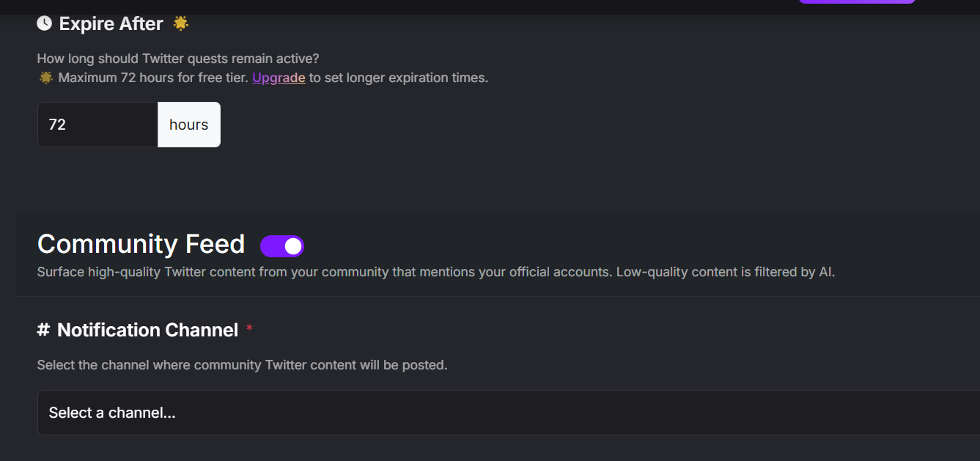The width and height of the screenshot is (980, 461).
Task: Click the sparkle icon before the free tier note
Action: 45,77
